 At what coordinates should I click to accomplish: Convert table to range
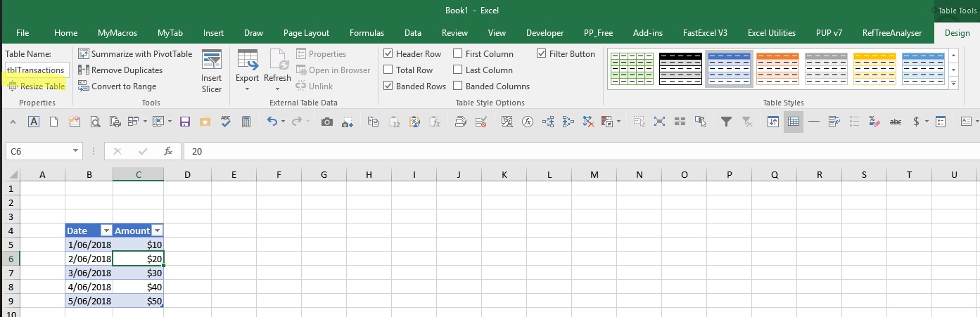117,86
